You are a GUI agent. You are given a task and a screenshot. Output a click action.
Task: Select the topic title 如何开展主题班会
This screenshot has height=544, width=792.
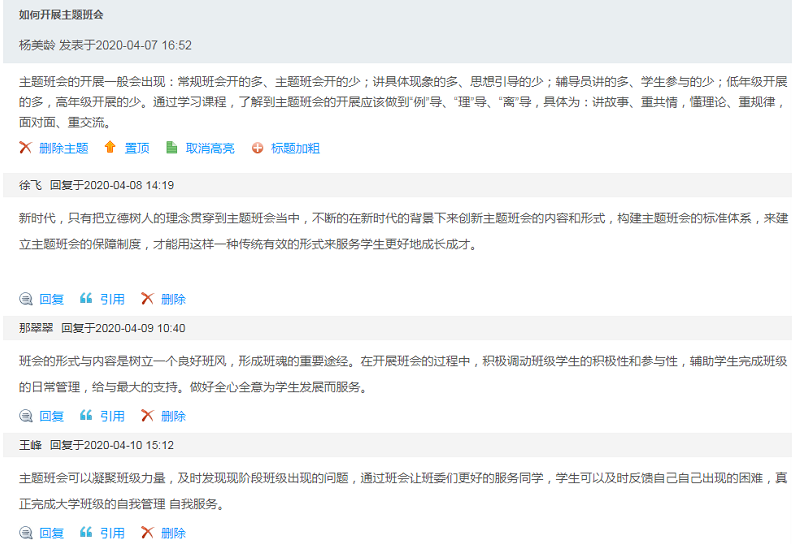pos(61,15)
